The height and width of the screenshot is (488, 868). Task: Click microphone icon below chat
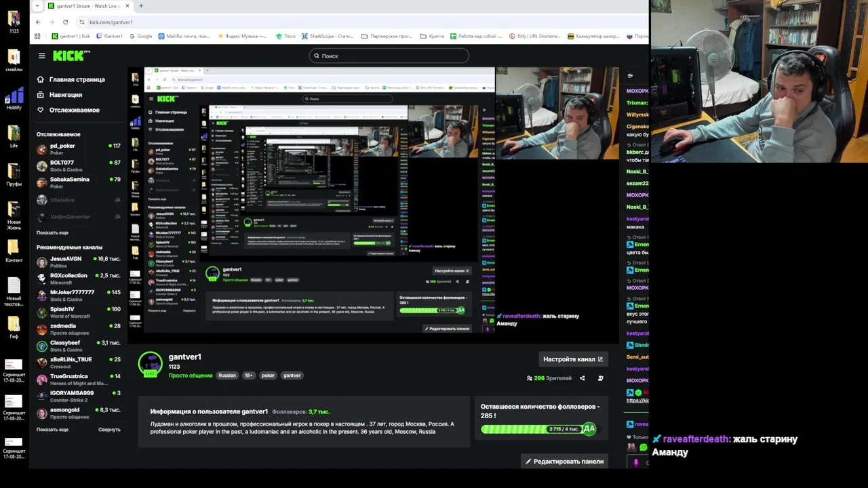pyautogui.click(x=635, y=462)
